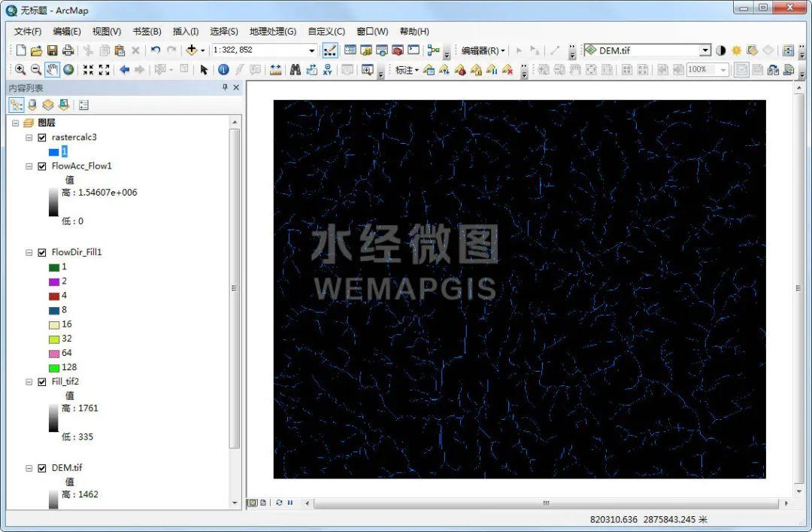Click the FlowDir_Fill1 value 64 pink swatch
The width and height of the screenshot is (812, 532).
(54, 354)
